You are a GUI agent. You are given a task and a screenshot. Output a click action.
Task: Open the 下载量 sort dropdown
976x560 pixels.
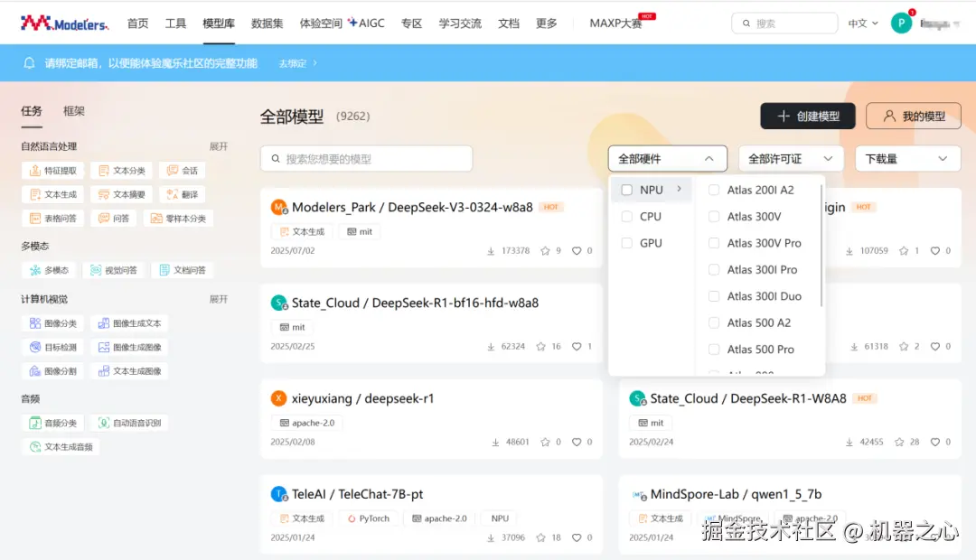[x=907, y=159]
